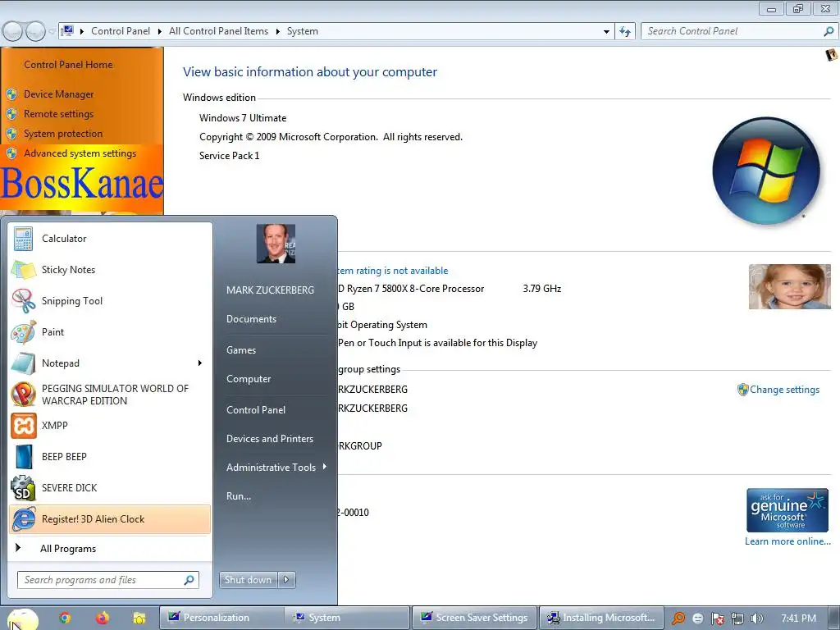The width and height of the screenshot is (840, 630).
Task: Click the network tray icon
Action: 737,619
